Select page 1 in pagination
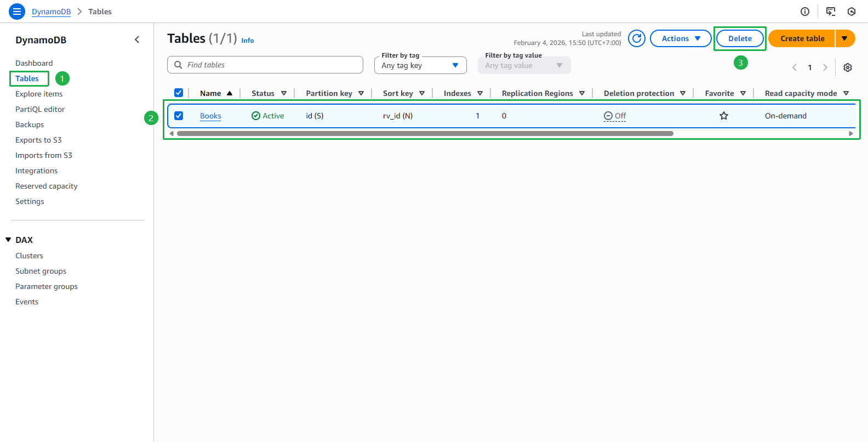Viewport: 868px width, 442px height. [810, 67]
